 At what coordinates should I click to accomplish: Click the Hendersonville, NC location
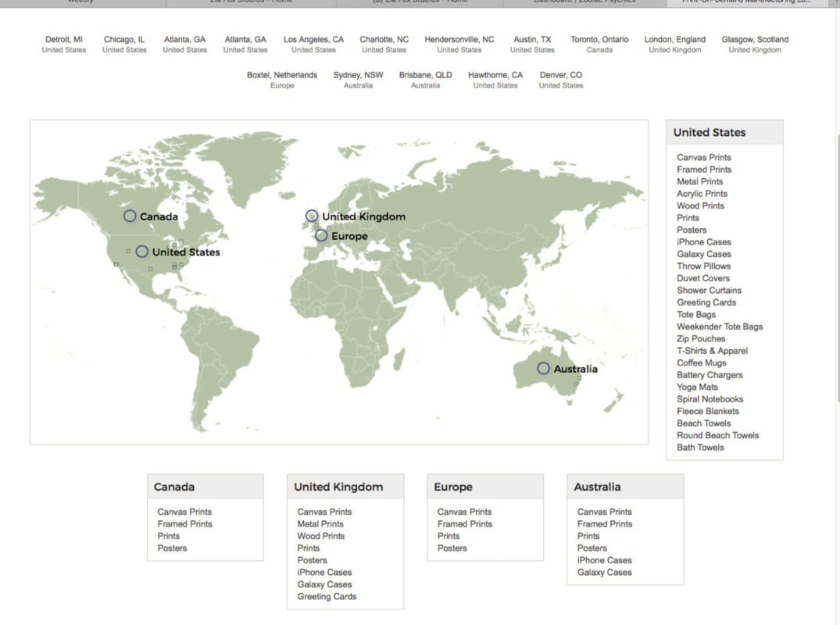pyautogui.click(x=459, y=45)
